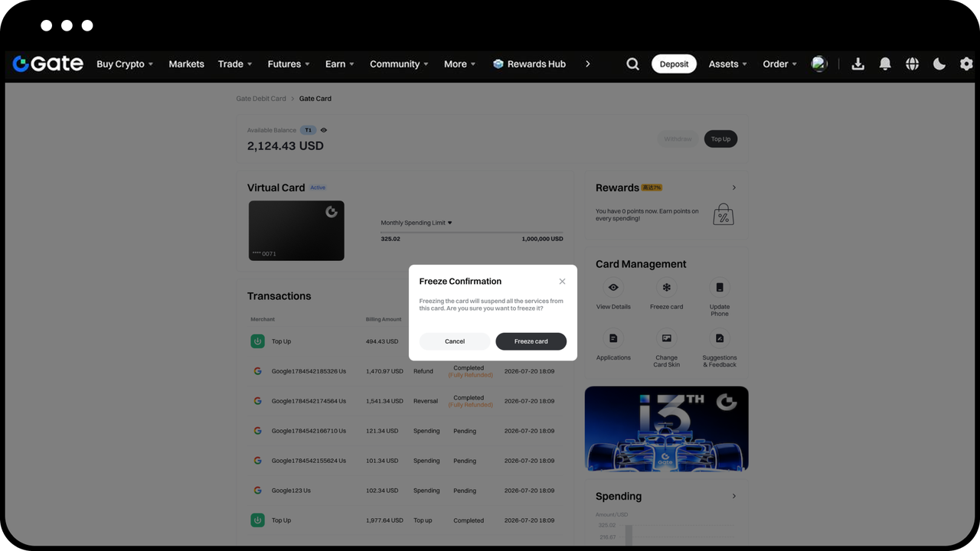Open the Change Card Skin icon
Image resolution: width=980 pixels, height=551 pixels.
pyautogui.click(x=666, y=338)
